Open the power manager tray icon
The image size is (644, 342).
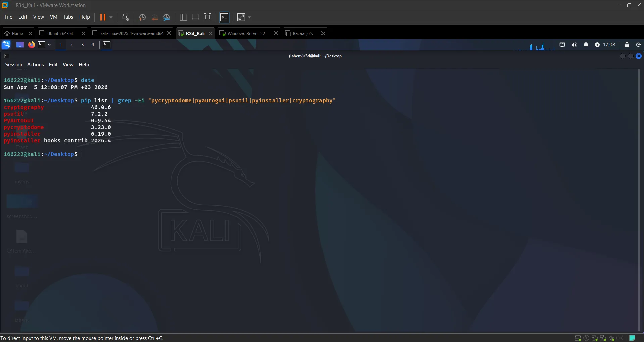pyautogui.click(x=597, y=45)
